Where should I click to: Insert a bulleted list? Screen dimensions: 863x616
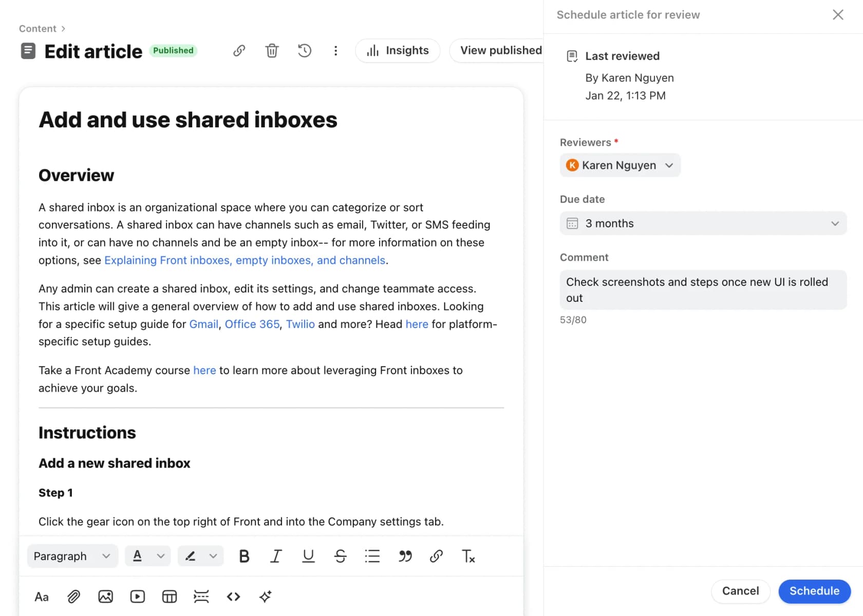tap(372, 556)
